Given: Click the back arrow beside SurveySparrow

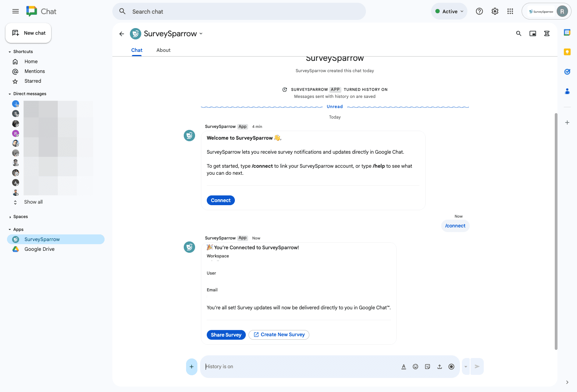Looking at the screenshot, I should pyautogui.click(x=122, y=34).
